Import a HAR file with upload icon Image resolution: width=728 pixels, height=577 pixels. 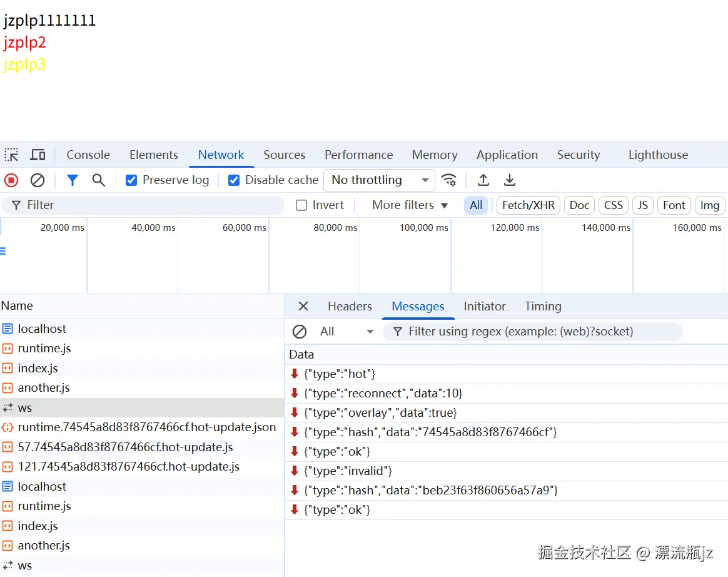tap(483, 180)
